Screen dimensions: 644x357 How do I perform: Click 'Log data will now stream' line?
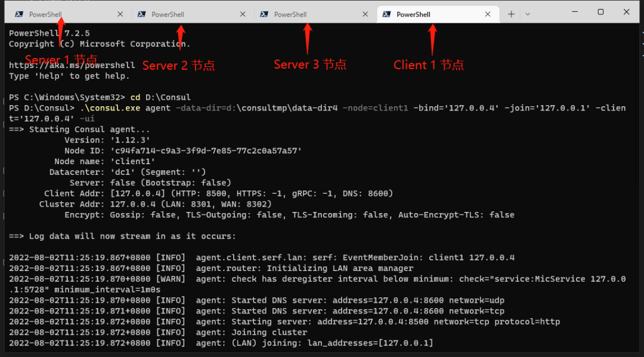pyautogui.click(x=122, y=236)
